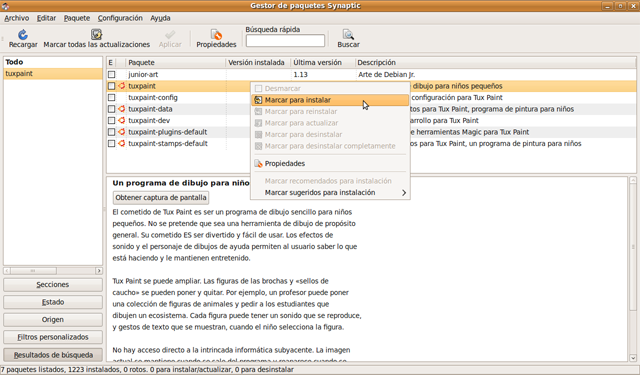
Task: Click into the Búsqueda rápida field
Action: click(x=285, y=41)
